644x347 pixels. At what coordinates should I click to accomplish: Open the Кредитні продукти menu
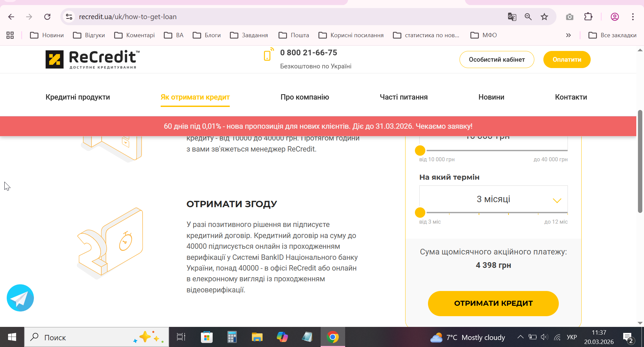click(78, 97)
